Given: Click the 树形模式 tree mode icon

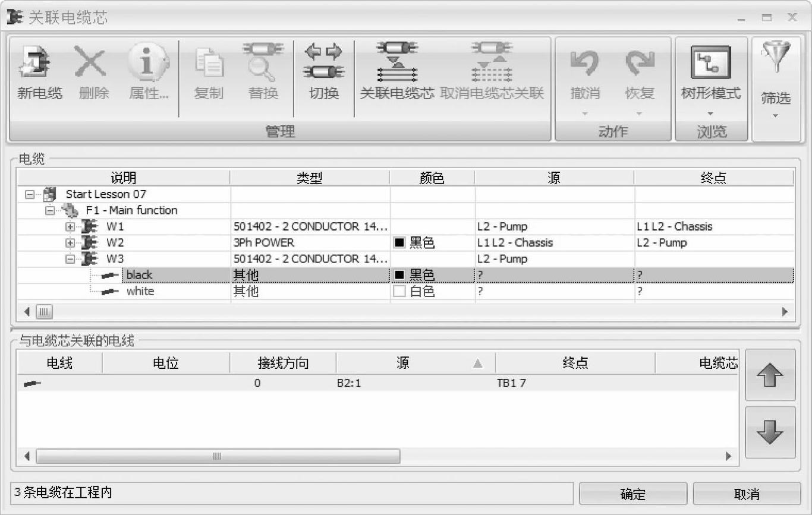Looking at the screenshot, I should pos(711,62).
